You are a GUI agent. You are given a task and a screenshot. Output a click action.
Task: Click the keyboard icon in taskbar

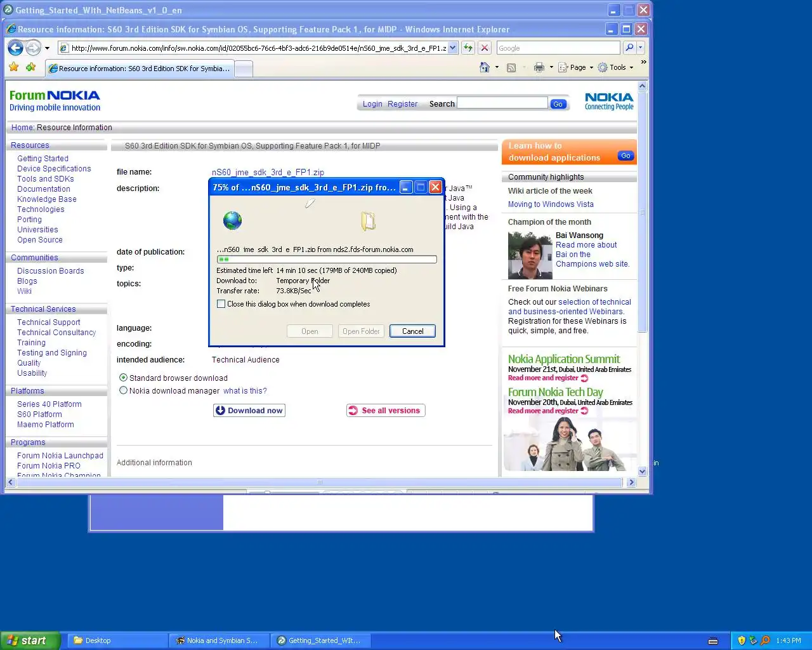713,640
